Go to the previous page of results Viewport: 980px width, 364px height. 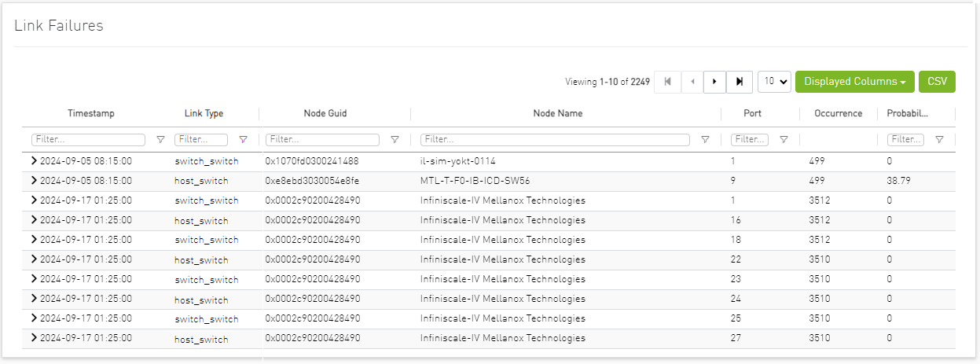point(692,82)
